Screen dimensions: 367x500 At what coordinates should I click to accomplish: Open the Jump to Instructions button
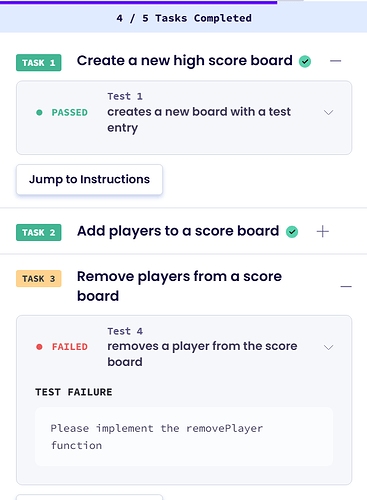pyautogui.click(x=89, y=179)
